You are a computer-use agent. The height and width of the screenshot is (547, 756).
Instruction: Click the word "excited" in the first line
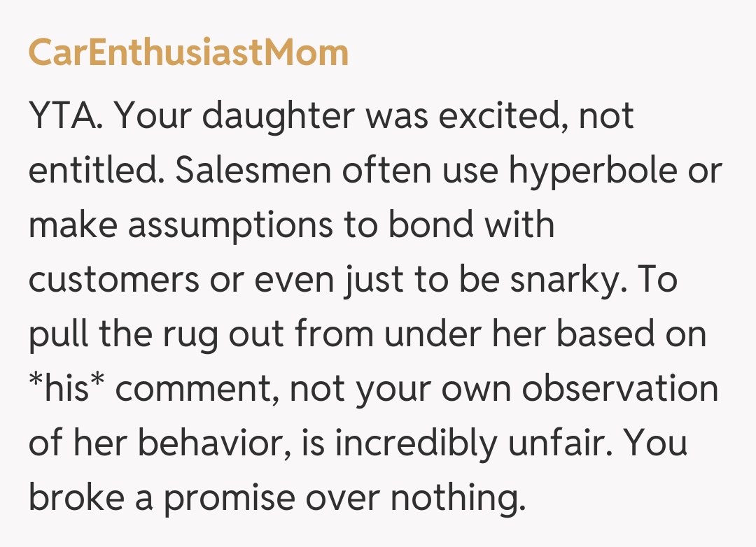(503, 115)
